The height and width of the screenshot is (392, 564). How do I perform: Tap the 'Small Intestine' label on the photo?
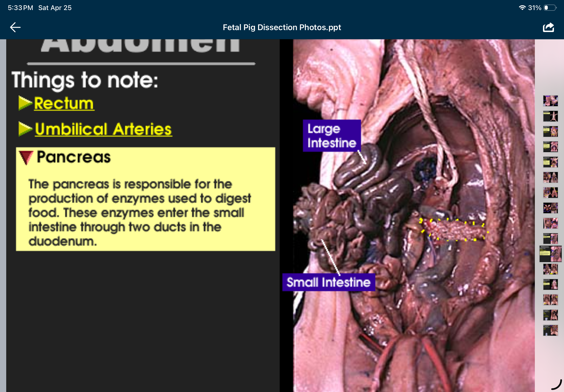[329, 282]
